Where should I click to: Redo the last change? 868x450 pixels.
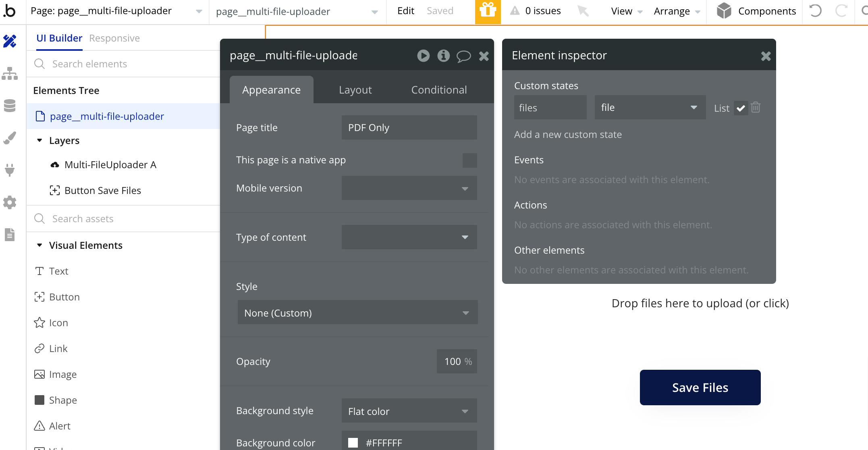(841, 11)
